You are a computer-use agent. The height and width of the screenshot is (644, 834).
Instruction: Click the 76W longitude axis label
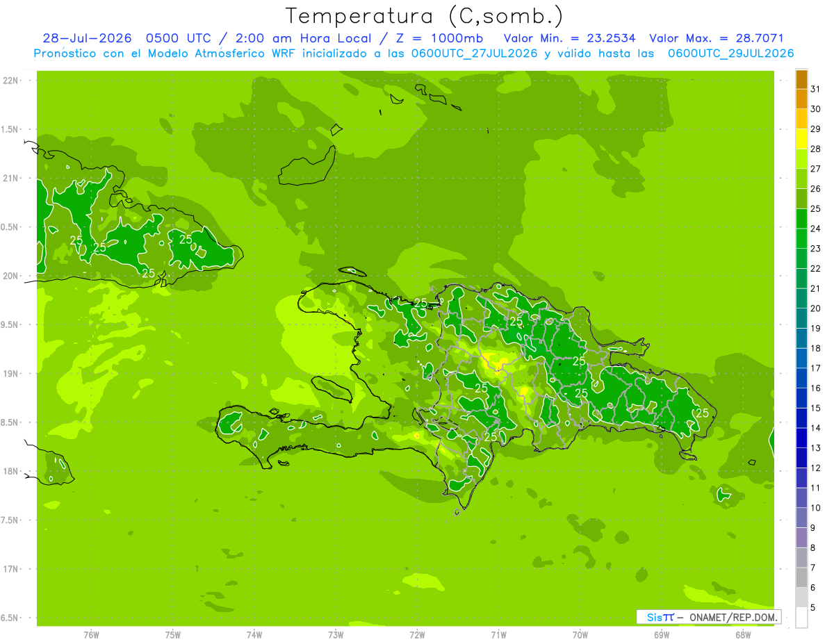coord(91,635)
